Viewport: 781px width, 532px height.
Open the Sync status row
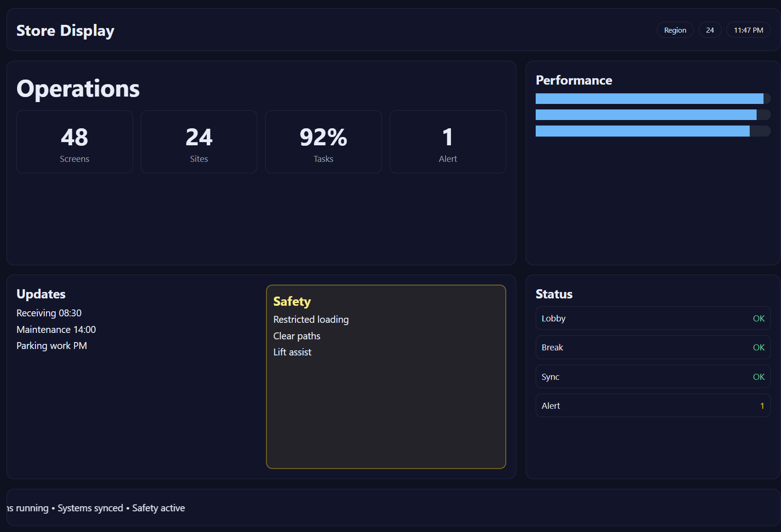(653, 377)
